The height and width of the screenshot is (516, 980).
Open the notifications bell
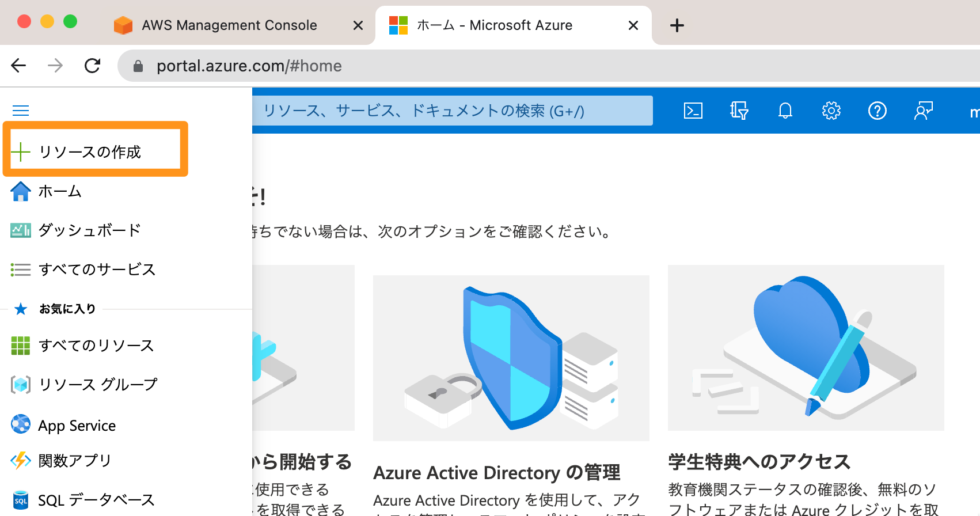(785, 111)
